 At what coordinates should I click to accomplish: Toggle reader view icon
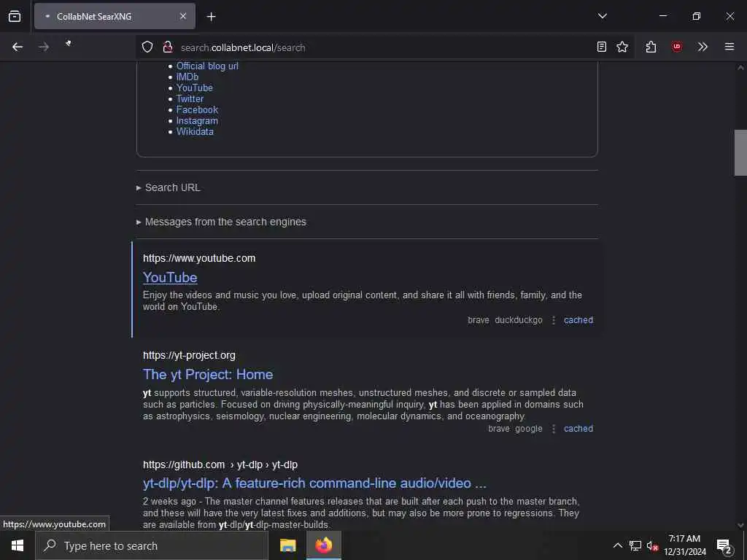click(x=602, y=47)
